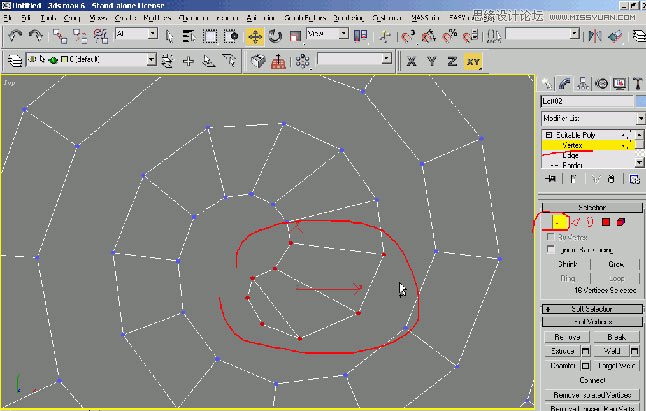Click the Shrink selection button
This screenshot has width=646, height=411.
pos(567,264)
